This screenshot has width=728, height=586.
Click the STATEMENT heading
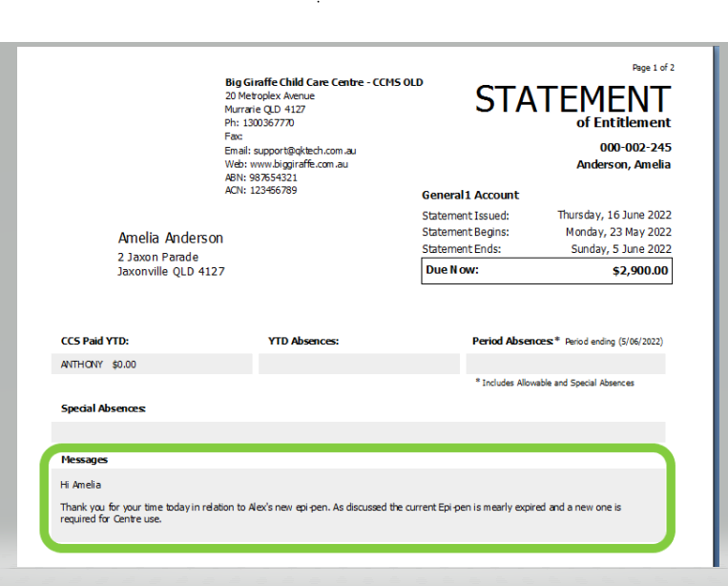[572, 99]
